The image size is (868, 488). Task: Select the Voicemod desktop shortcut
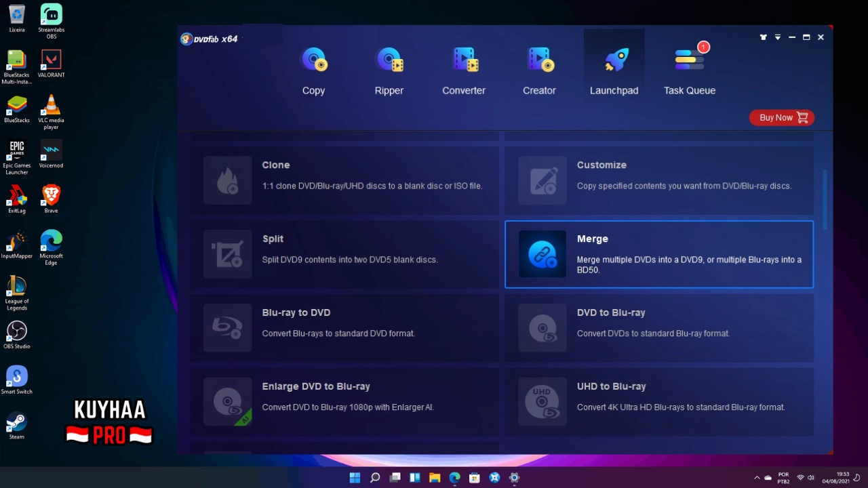click(x=52, y=154)
